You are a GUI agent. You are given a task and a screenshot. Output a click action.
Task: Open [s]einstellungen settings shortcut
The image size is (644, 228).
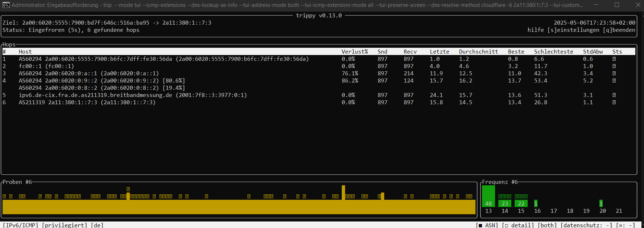tap(573, 30)
